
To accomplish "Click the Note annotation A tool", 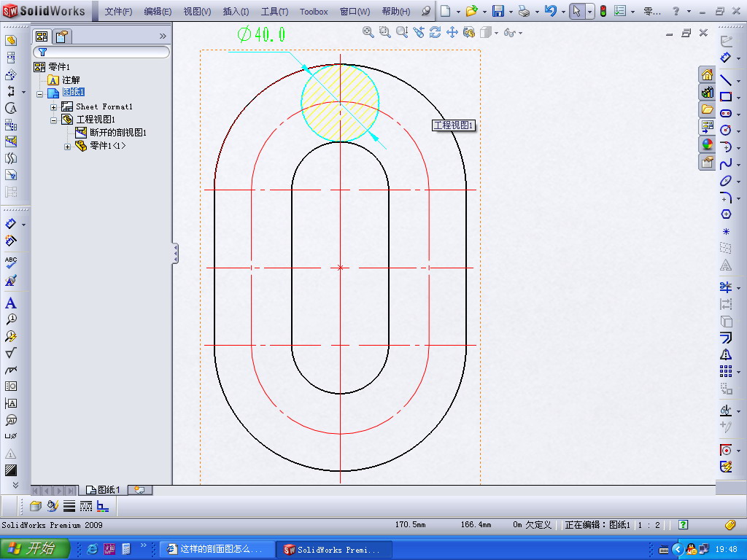I will 10,303.
